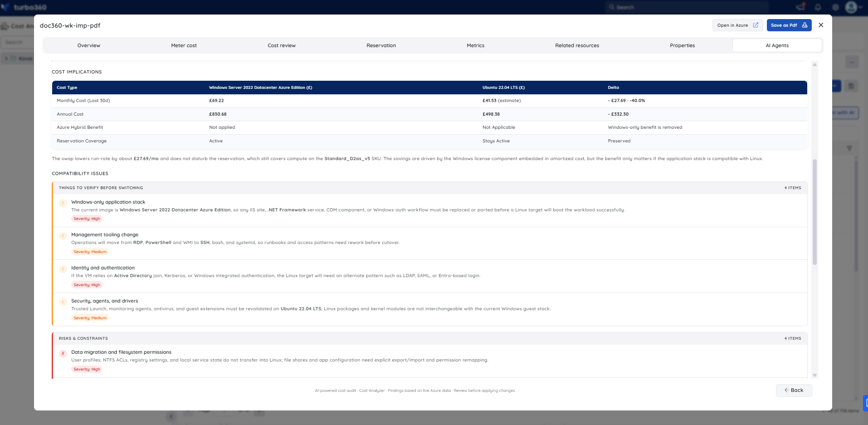Switch to the Overview tab
The height and width of the screenshot is (425, 868).
[x=89, y=45]
